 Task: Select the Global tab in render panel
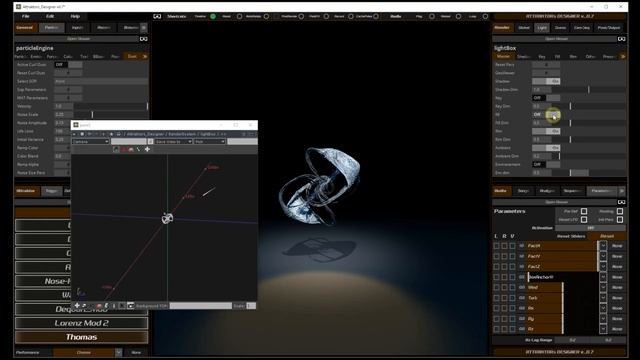(524, 27)
